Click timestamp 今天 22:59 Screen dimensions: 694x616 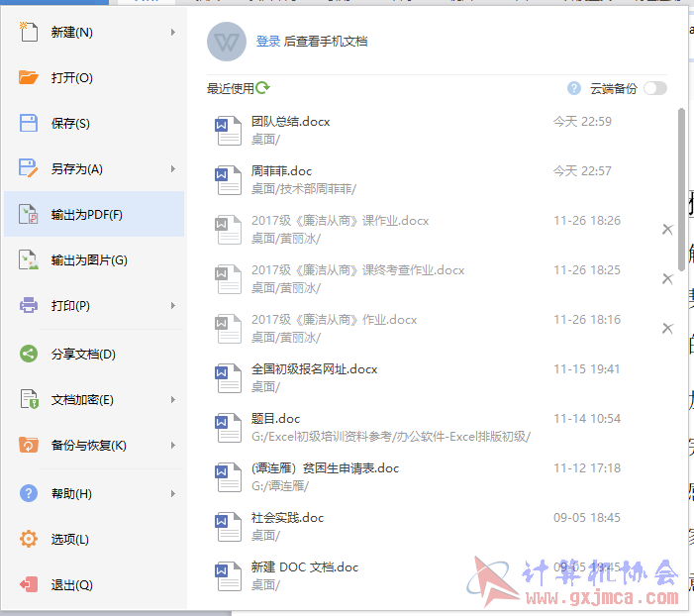[582, 122]
